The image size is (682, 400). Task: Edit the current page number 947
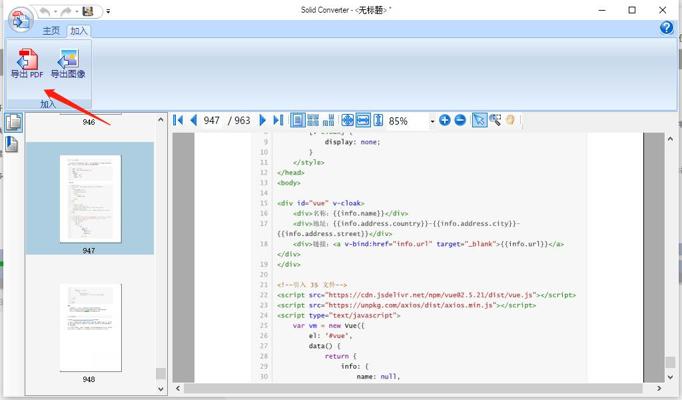[212, 120]
